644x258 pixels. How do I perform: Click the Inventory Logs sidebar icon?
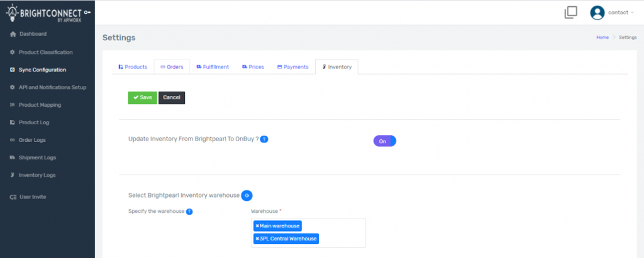pos(13,175)
